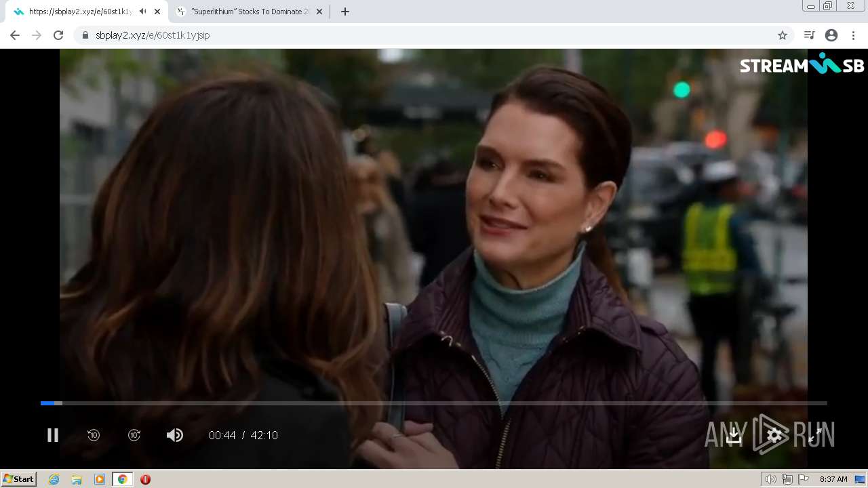The height and width of the screenshot is (488, 868).
Task: Click the address bar URL
Action: coord(153,35)
